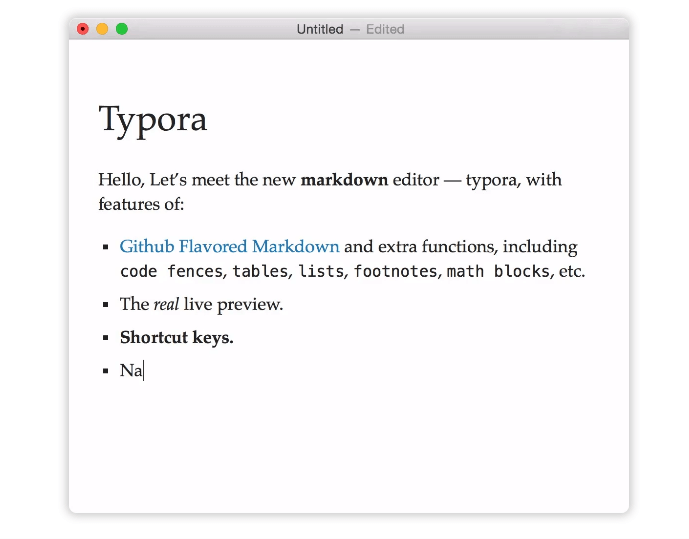Click the words Hello, Let's meet the new
Viewport: 689px width, 539px height.
click(x=197, y=180)
